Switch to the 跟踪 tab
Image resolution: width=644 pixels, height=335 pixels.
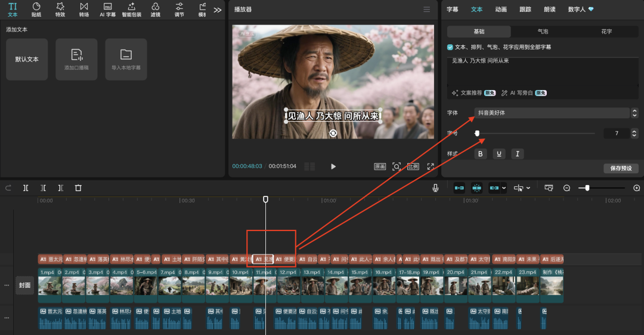pyautogui.click(x=525, y=10)
